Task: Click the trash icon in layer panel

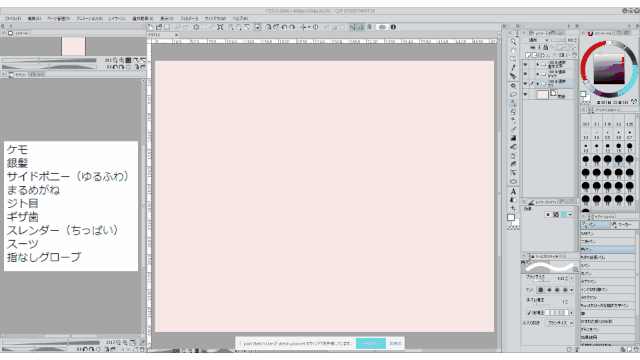Action: point(574,55)
